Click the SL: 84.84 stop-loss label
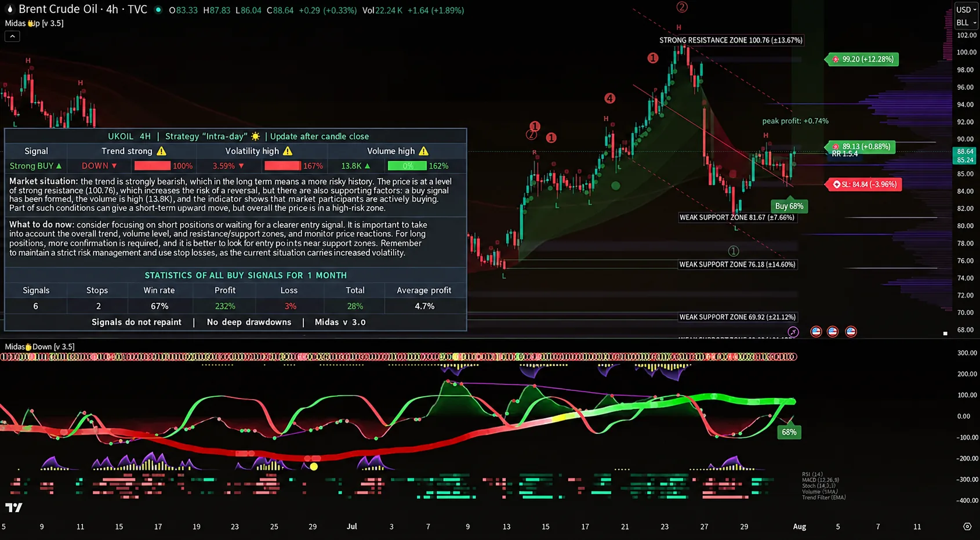This screenshot has height=540, width=980. [x=864, y=184]
